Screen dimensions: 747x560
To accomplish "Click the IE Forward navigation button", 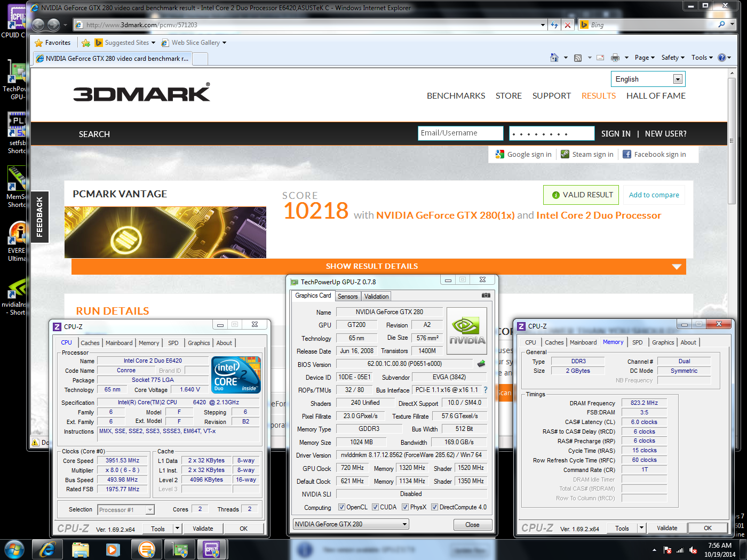I will click(x=53, y=25).
